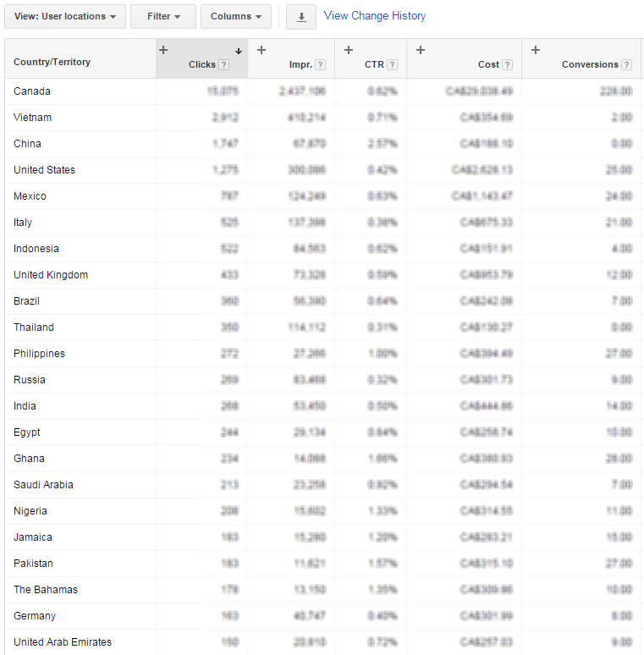Click the CTR help question mark icon
This screenshot has width=644, height=655.
tap(392, 65)
